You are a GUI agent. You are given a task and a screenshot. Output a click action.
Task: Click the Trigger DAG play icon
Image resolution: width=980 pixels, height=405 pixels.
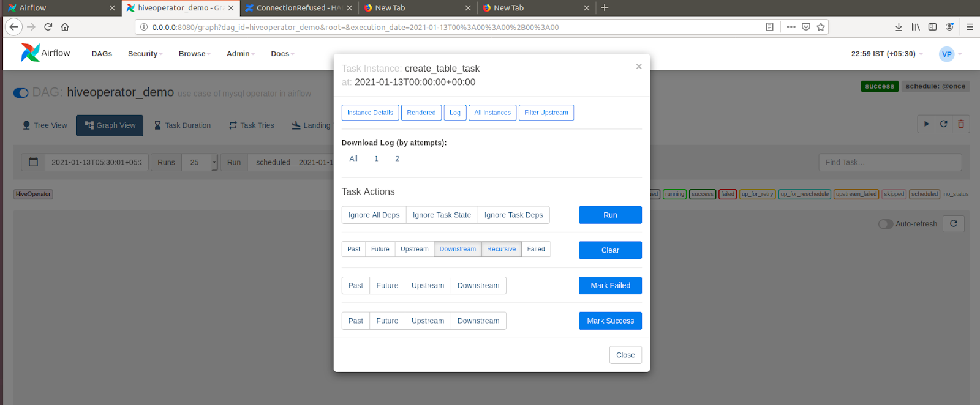pyautogui.click(x=926, y=124)
